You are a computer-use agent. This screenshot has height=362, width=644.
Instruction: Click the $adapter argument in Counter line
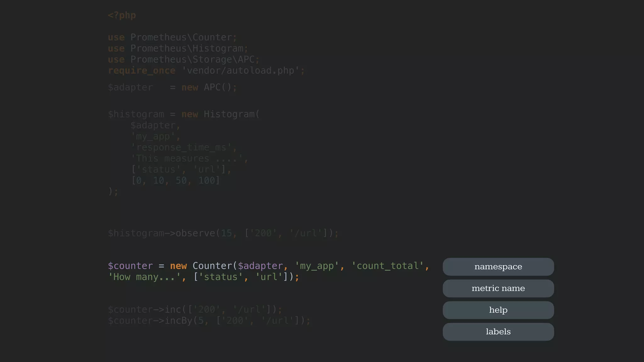click(260, 266)
